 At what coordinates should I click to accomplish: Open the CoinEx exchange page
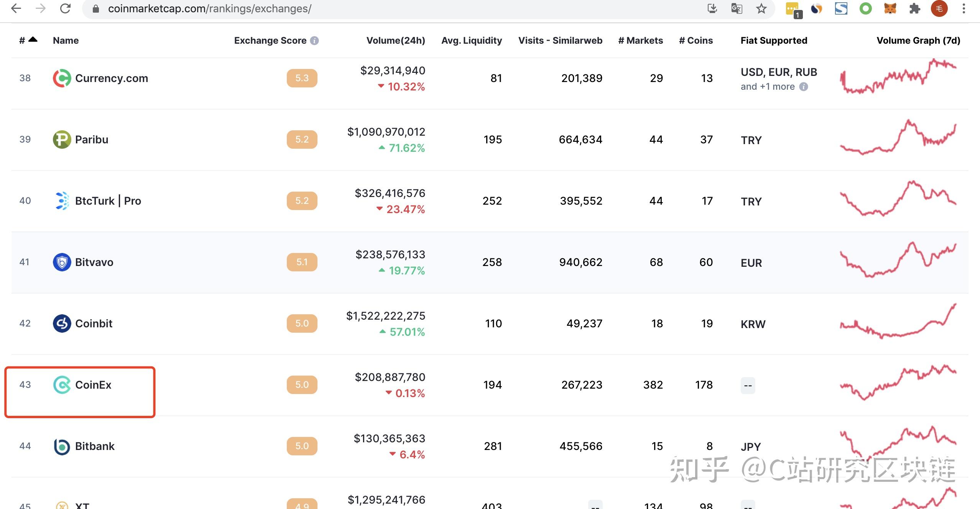pyautogui.click(x=93, y=385)
